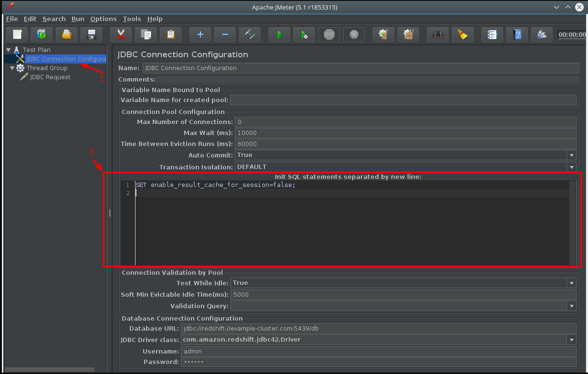Click the JDBC Connection Configuration panel heading
This screenshot has height=374, width=588.
point(183,54)
